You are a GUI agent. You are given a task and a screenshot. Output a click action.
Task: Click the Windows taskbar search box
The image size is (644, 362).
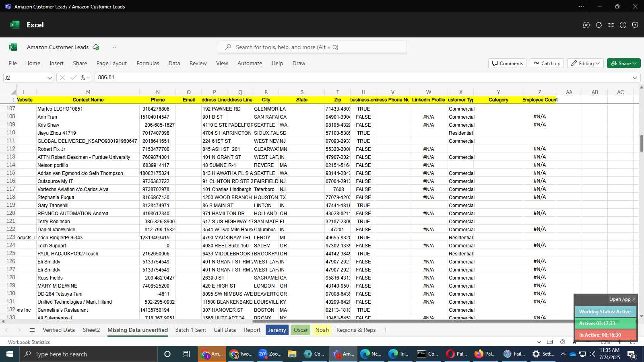pos(89,354)
